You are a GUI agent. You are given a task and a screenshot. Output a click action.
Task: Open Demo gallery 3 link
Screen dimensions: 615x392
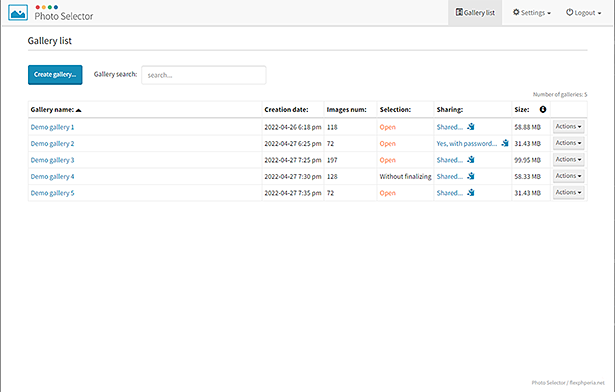(52, 160)
